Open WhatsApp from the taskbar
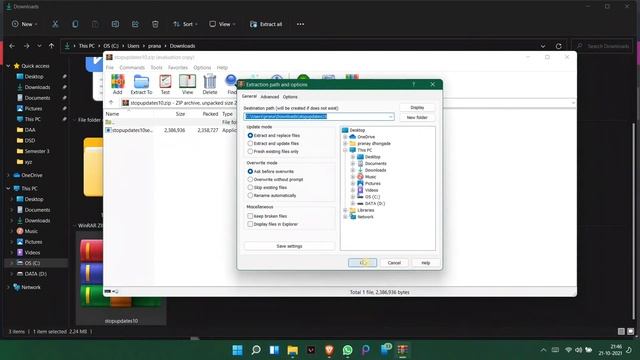The width and height of the screenshot is (640, 360). point(348,350)
